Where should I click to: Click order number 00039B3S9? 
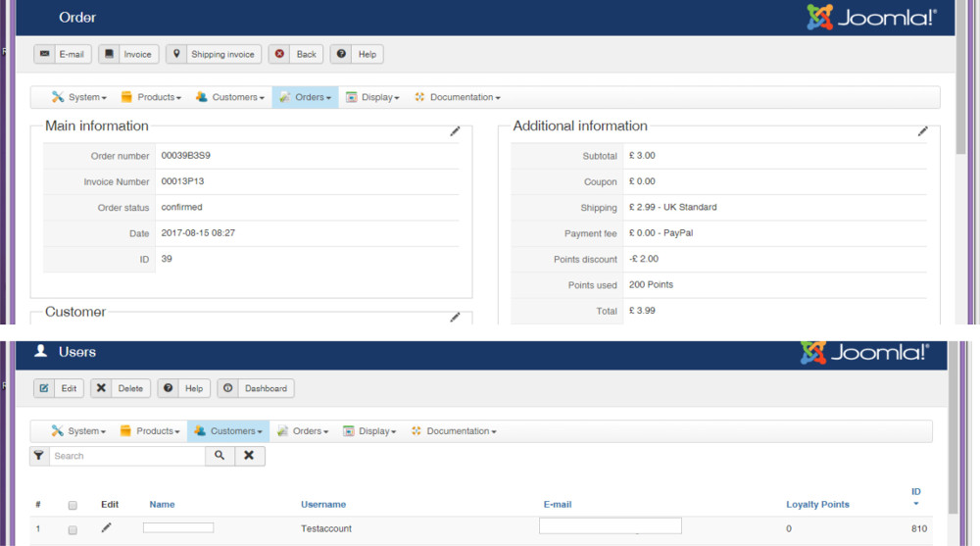tap(185, 155)
